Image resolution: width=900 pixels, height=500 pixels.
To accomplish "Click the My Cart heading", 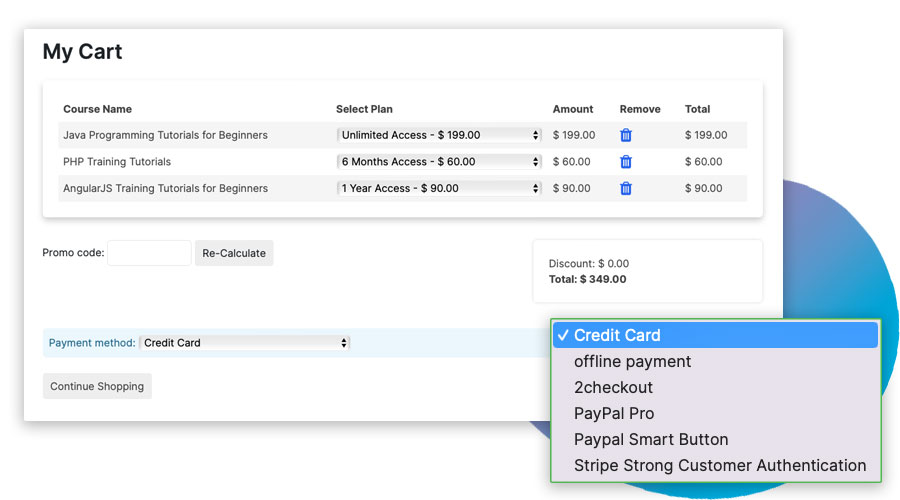I will coord(82,52).
